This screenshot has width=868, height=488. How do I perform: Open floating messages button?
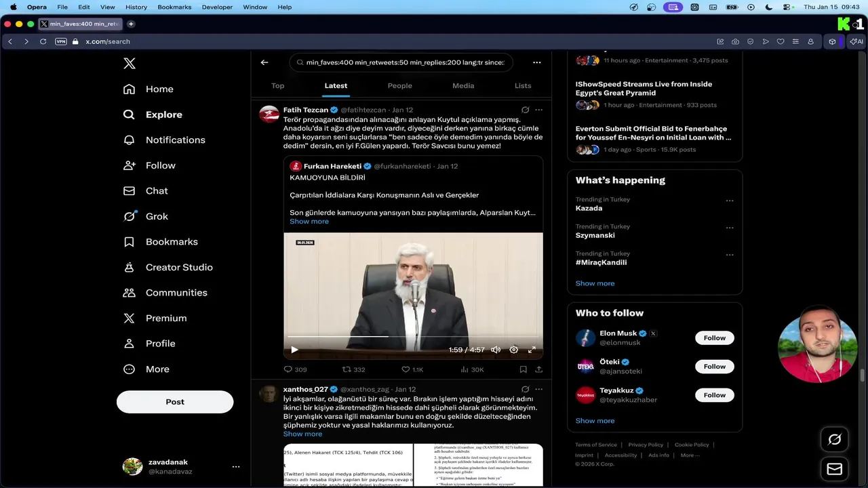point(835,469)
